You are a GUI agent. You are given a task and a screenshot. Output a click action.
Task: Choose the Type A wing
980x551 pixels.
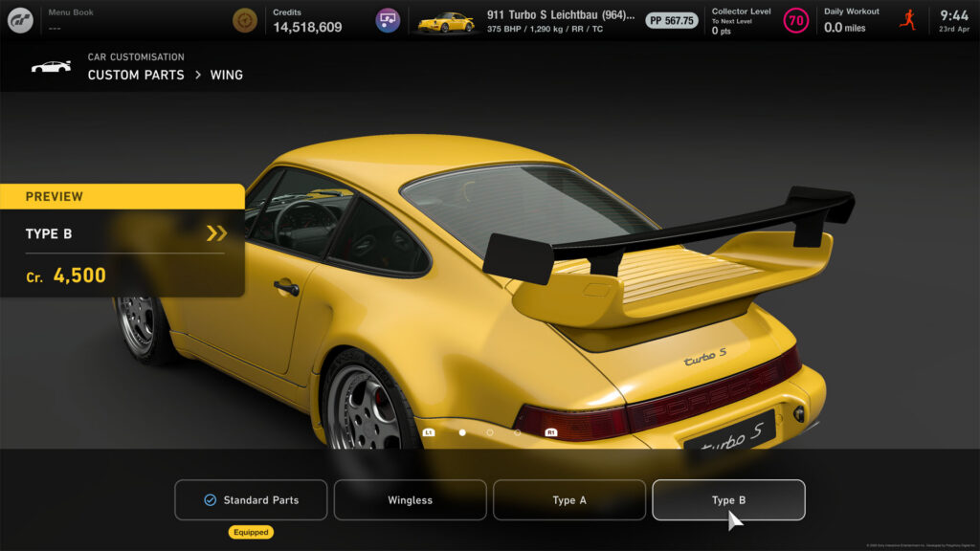point(569,499)
